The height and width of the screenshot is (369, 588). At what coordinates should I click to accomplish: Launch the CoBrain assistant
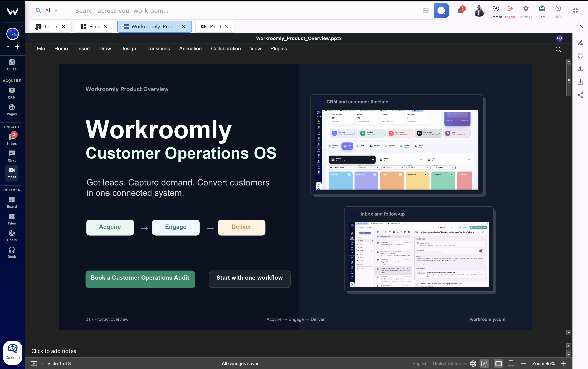tap(12, 352)
